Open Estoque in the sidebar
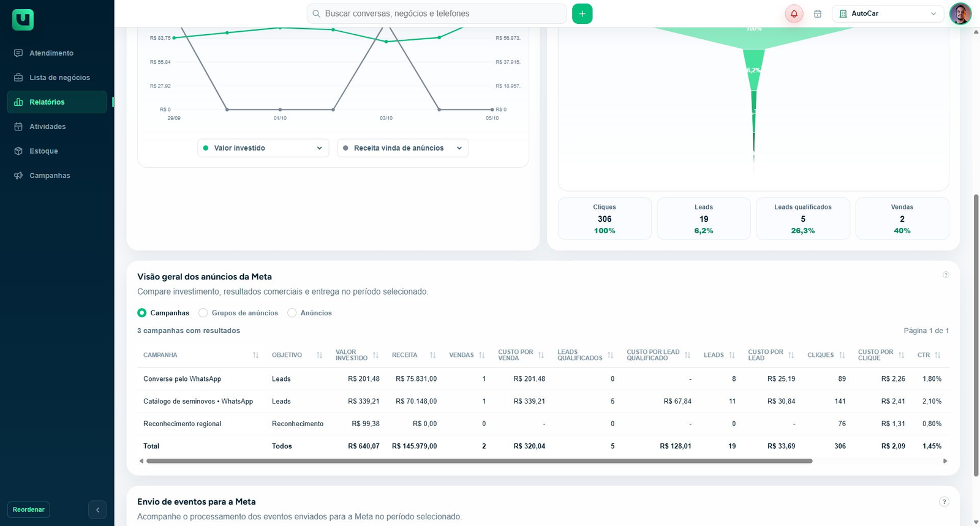This screenshot has width=980, height=526. tap(56, 151)
